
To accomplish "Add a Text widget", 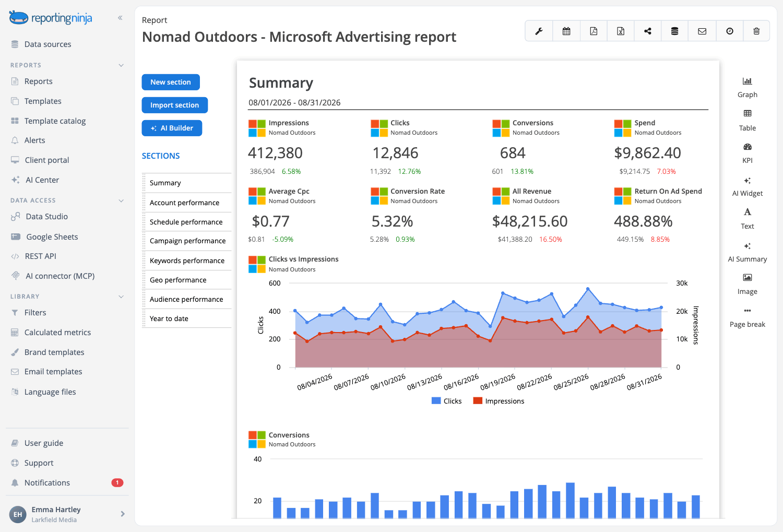I will coord(748,219).
